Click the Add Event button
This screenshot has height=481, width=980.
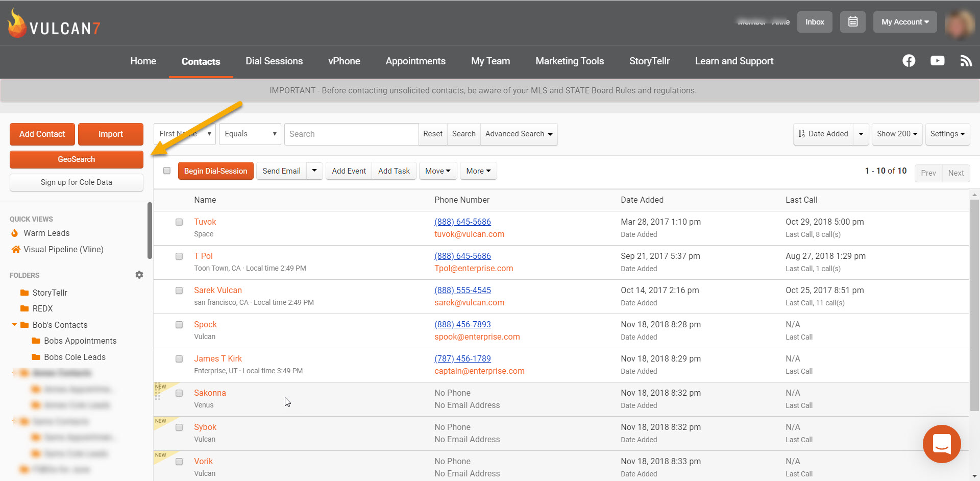[x=349, y=171]
